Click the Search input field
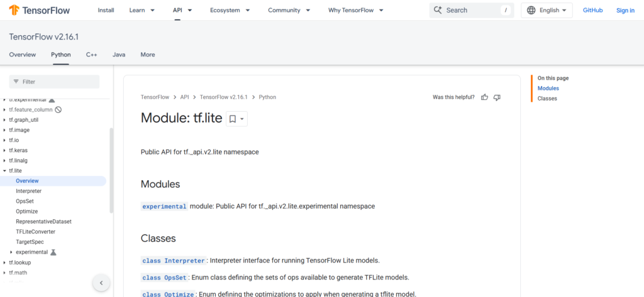 472,10
